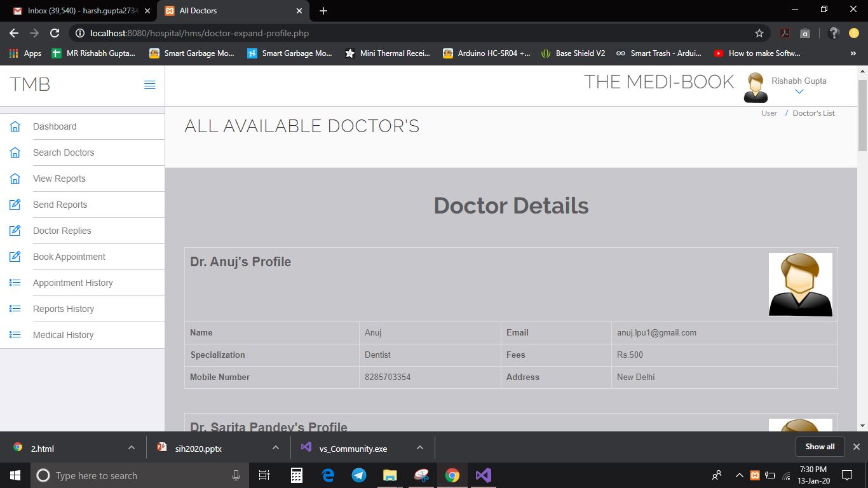Screen dimensions: 868x488
Task: Expand Rishabh Gupta user dropdown chevron
Action: tap(799, 91)
